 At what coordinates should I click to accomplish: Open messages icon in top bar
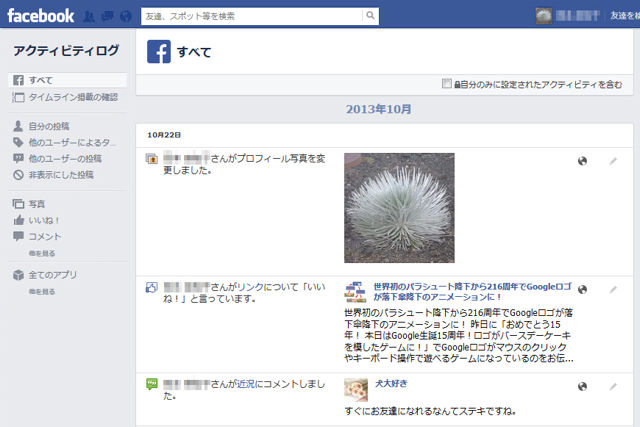pyautogui.click(x=107, y=16)
